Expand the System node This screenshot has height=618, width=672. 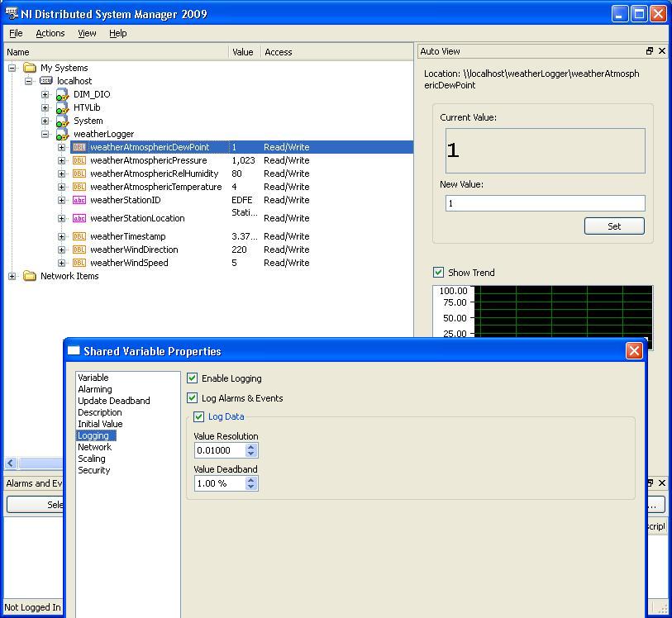pos(45,121)
